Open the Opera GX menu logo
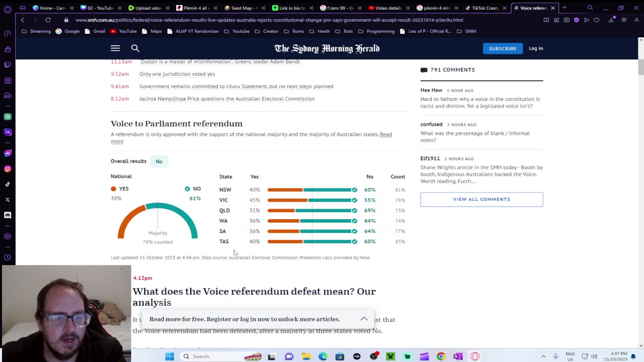 [x=7, y=9]
